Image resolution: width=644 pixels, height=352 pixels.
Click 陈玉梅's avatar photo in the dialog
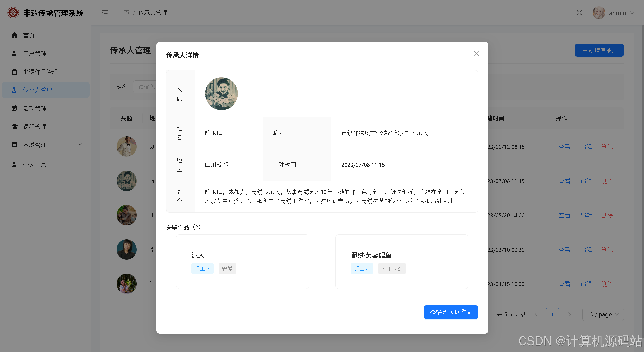tap(221, 93)
